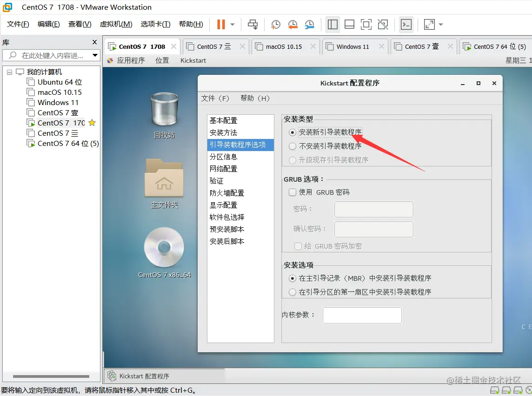This screenshot has height=396, width=532.
Task: Click Kickstart in the CentOS top panel
Action: point(193,60)
